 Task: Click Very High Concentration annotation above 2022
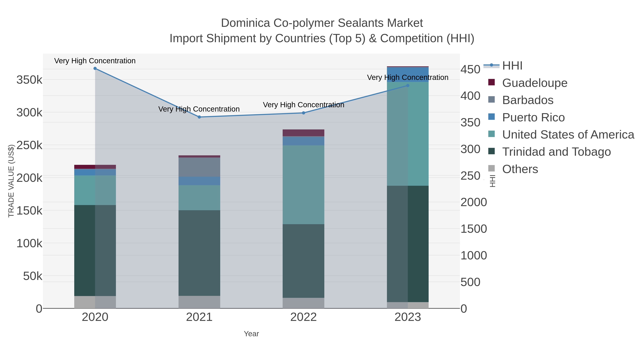pos(304,105)
